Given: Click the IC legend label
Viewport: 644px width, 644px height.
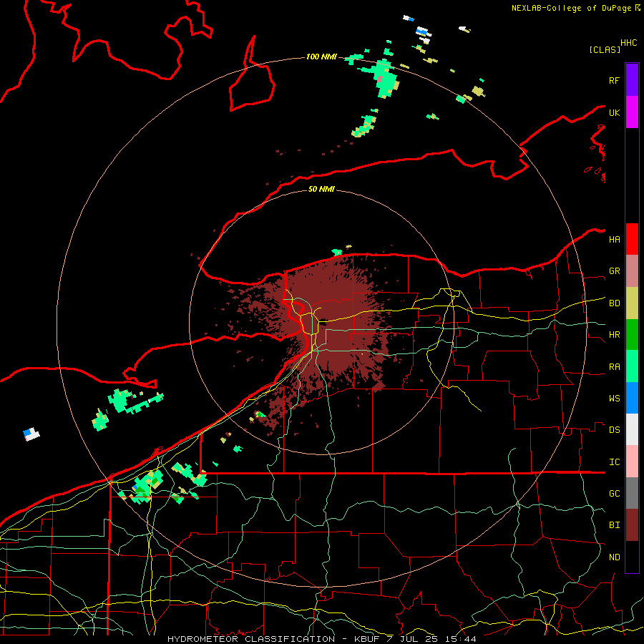Looking at the screenshot, I should pos(614,462).
